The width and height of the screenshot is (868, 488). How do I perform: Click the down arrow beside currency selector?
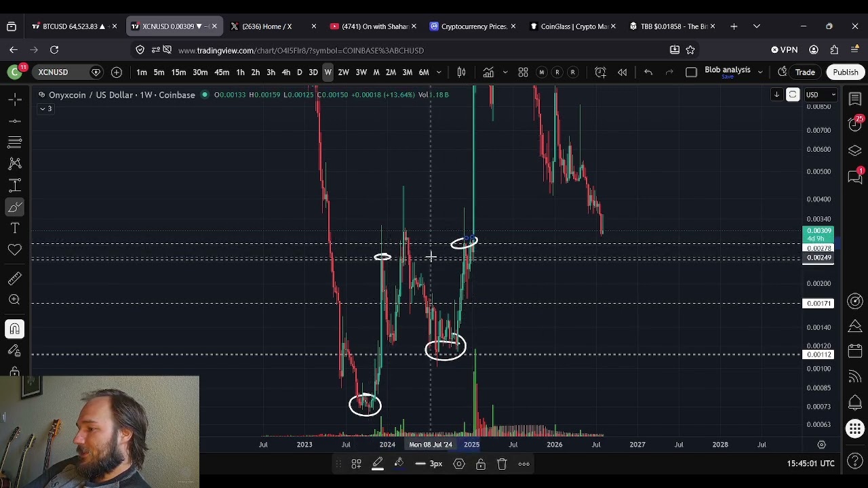776,94
